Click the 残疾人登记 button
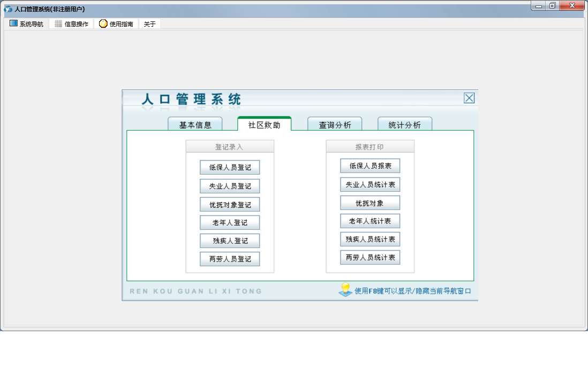 click(x=230, y=241)
